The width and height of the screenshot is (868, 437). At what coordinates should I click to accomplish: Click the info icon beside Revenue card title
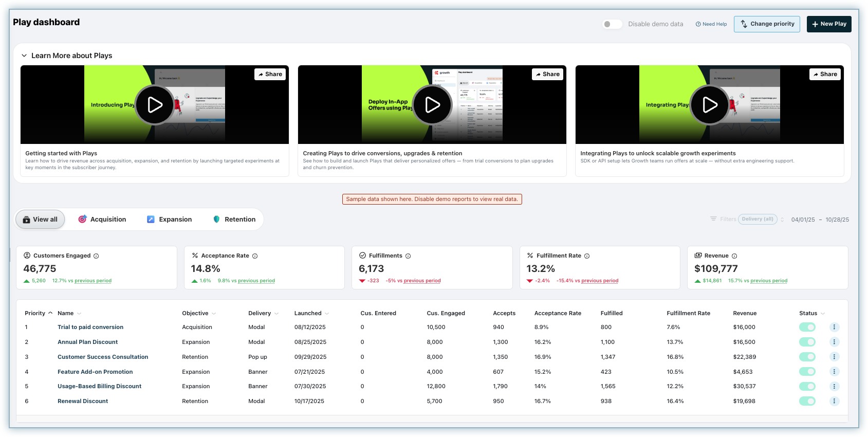coord(734,256)
